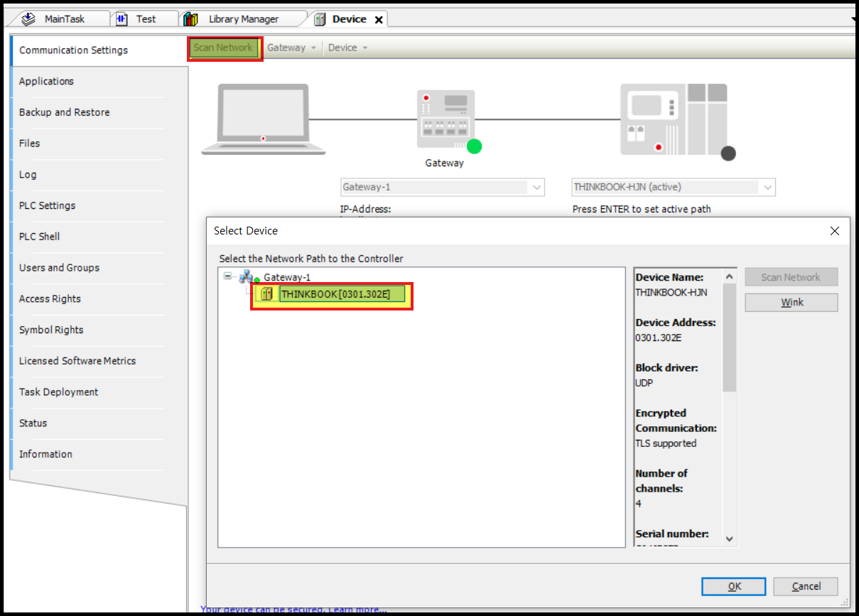Screen dimensions: 859x616
Task: Open the Gateway dropdown menu
Action: coord(291,48)
